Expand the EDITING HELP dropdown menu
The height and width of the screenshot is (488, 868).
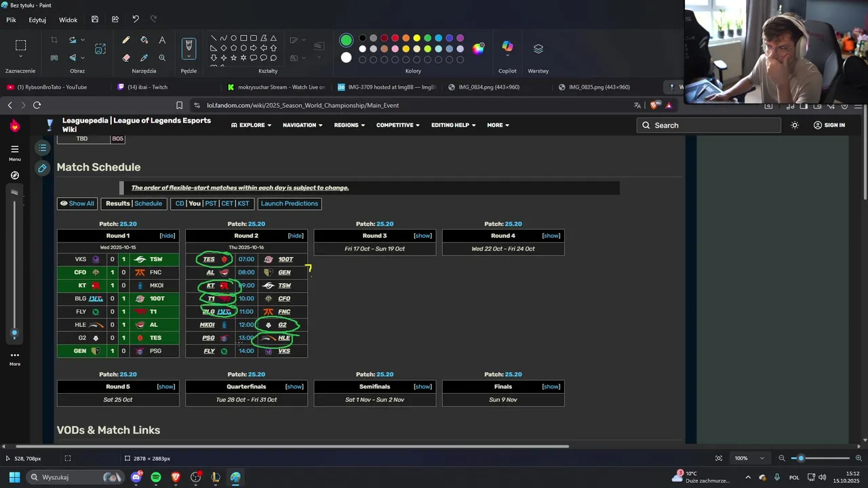tap(453, 125)
